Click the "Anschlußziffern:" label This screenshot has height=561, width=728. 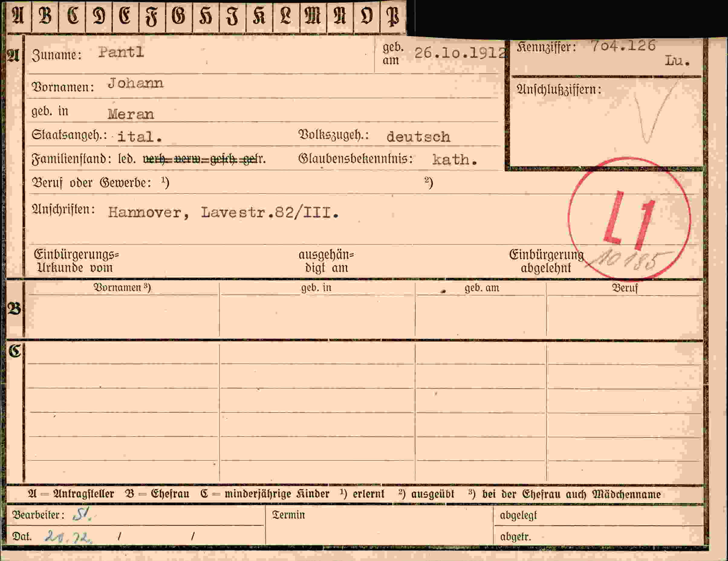click(559, 90)
